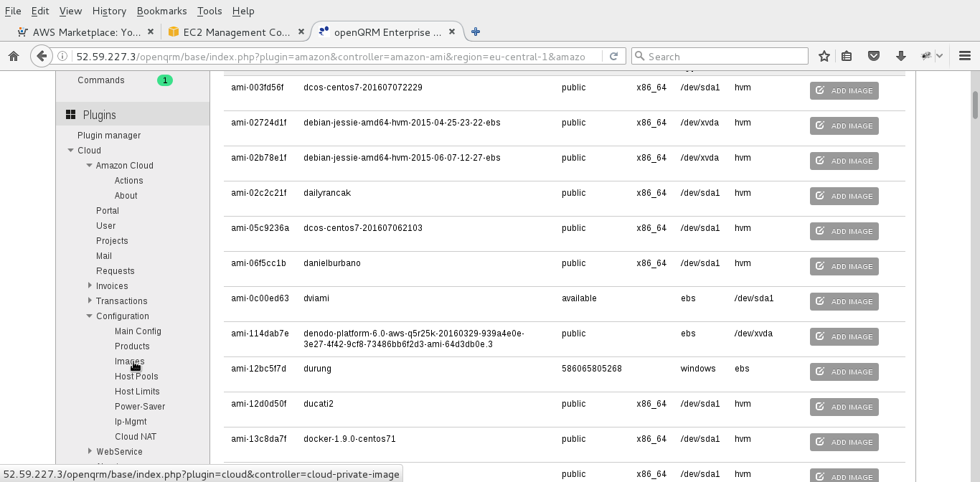This screenshot has width=980, height=482.
Task: Close the EC2 Management Console tab
Action: [x=301, y=32]
